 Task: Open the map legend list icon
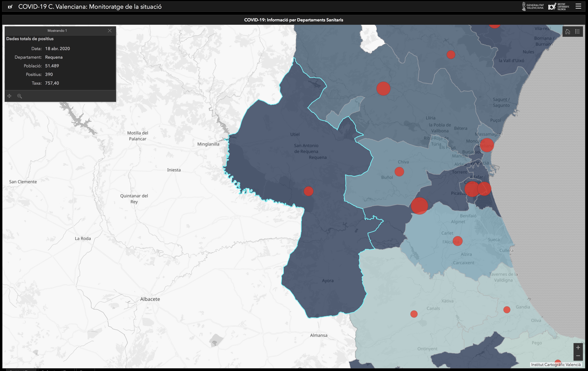[577, 31]
